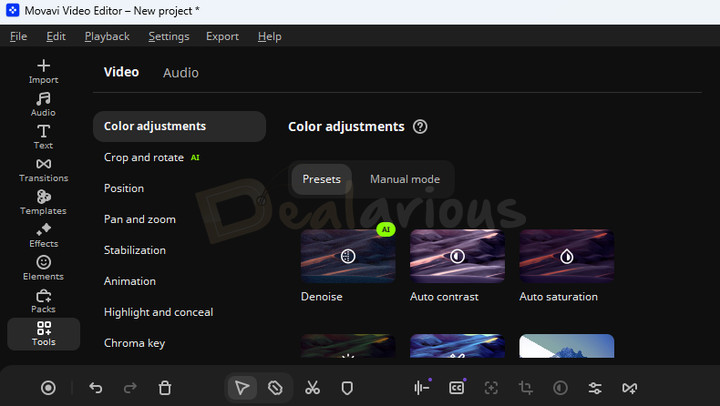720x406 pixels.
Task: Open the Effects panel
Action: (43, 236)
